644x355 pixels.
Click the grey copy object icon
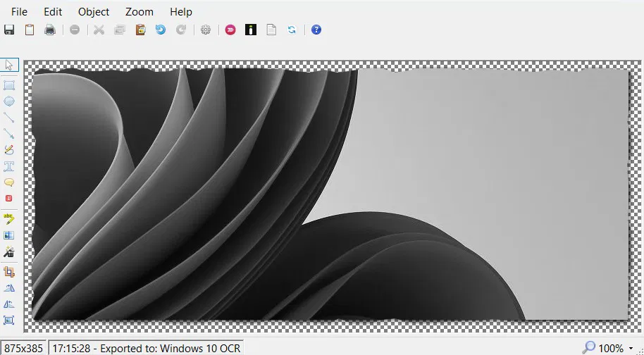pos(120,30)
